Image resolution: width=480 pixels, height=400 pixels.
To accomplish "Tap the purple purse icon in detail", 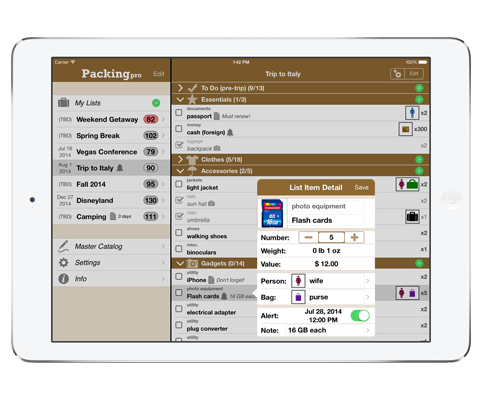I will tap(298, 297).
